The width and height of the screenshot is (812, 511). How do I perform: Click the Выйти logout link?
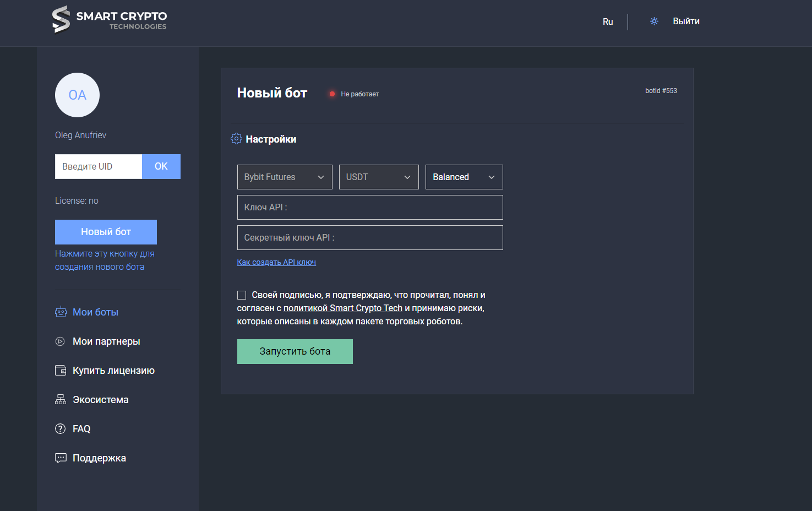686,21
